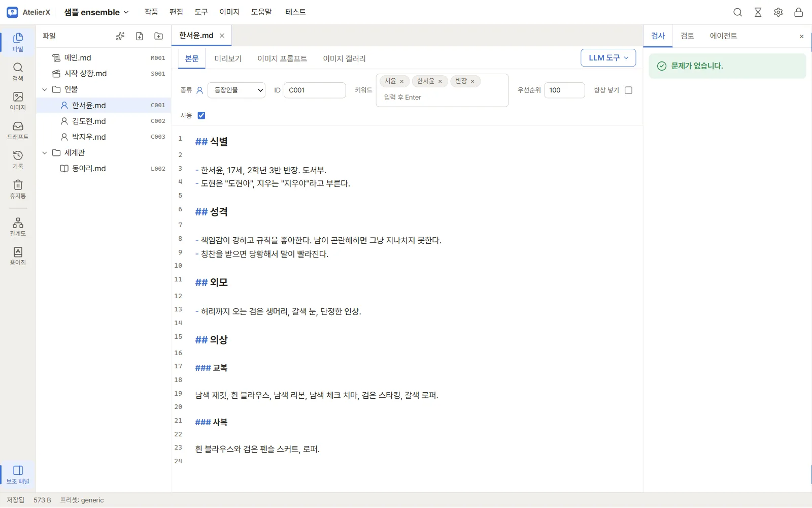The width and height of the screenshot is (812, 508).
Task: Remove the 서윤 keyword tag
Action: [x=402, y=81]
